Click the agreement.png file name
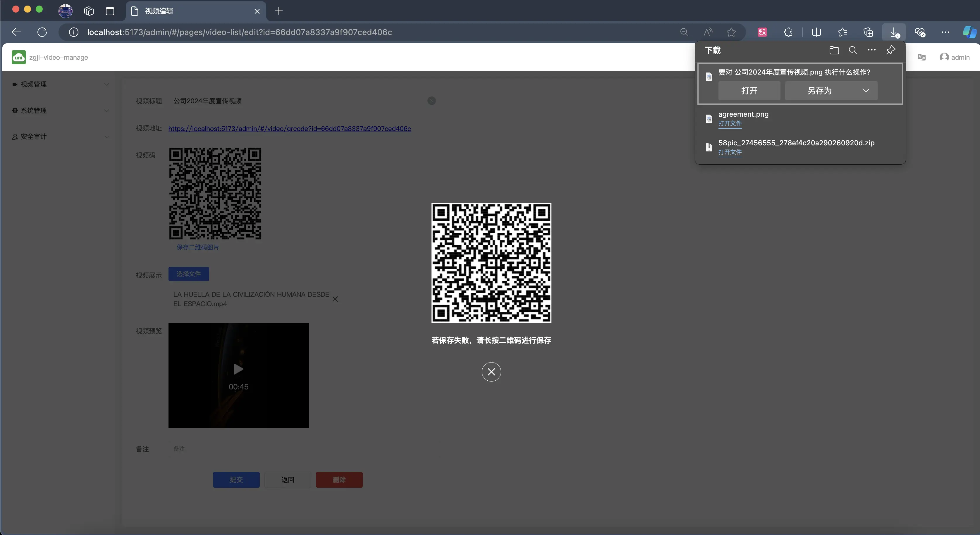 743,114
